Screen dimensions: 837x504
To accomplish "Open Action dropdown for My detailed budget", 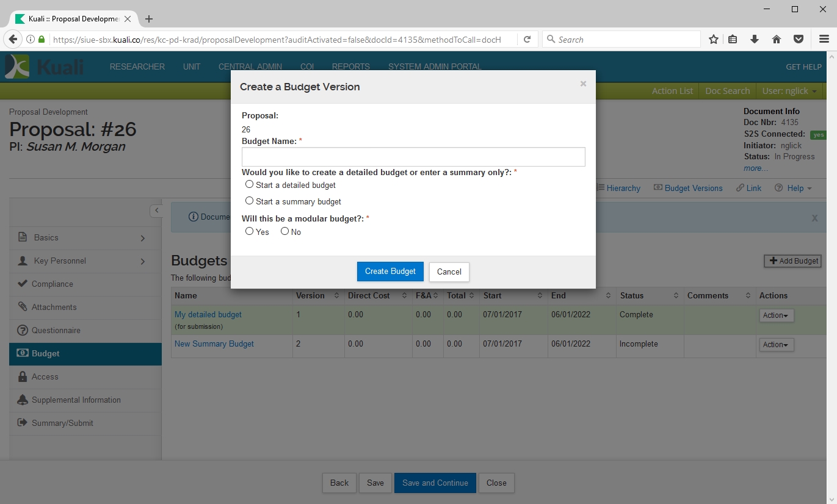I will pos(776,315).
